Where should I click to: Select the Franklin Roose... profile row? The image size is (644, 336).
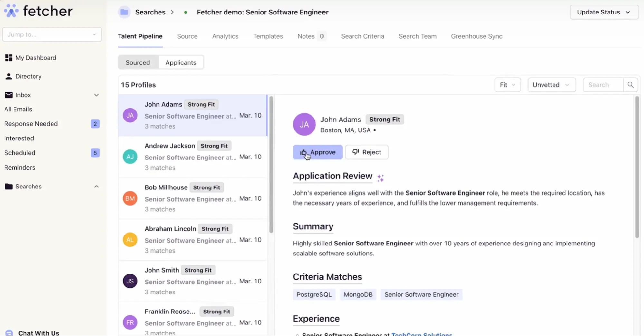pyautogui.click(x=193, y=319)
